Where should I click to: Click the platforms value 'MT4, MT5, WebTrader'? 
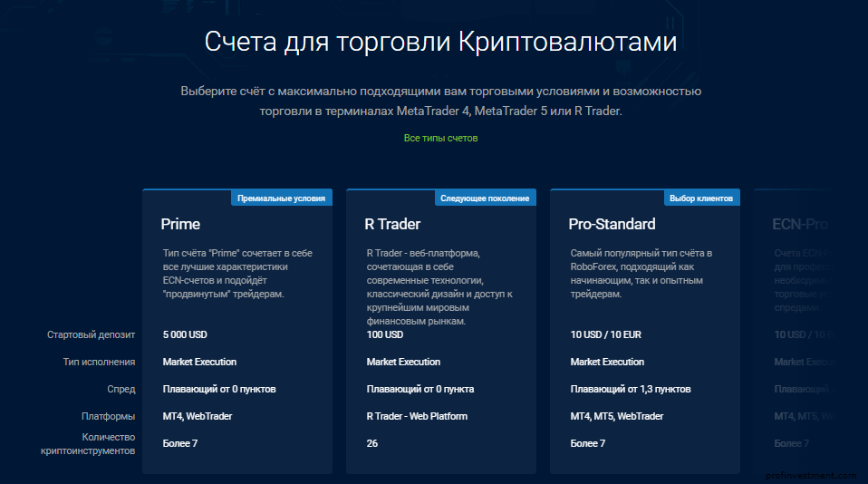coord(617,416)
